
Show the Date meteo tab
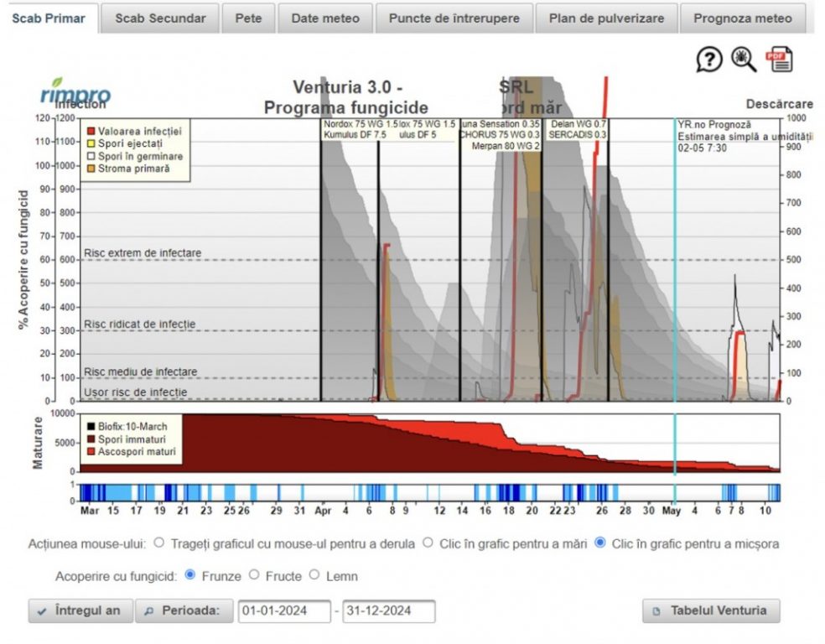[x=325, y=18]
